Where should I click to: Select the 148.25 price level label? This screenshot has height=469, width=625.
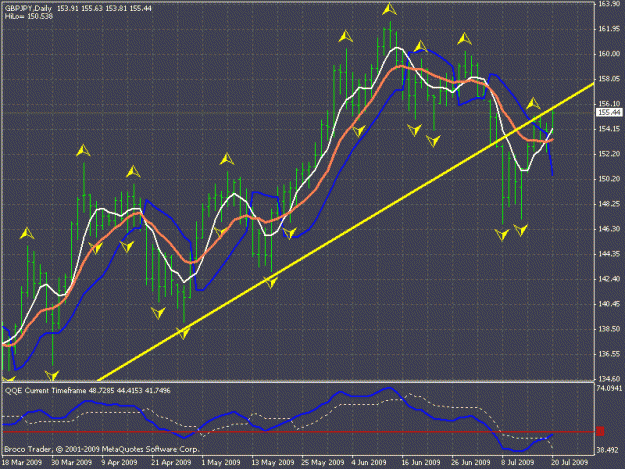coord(609,204)
